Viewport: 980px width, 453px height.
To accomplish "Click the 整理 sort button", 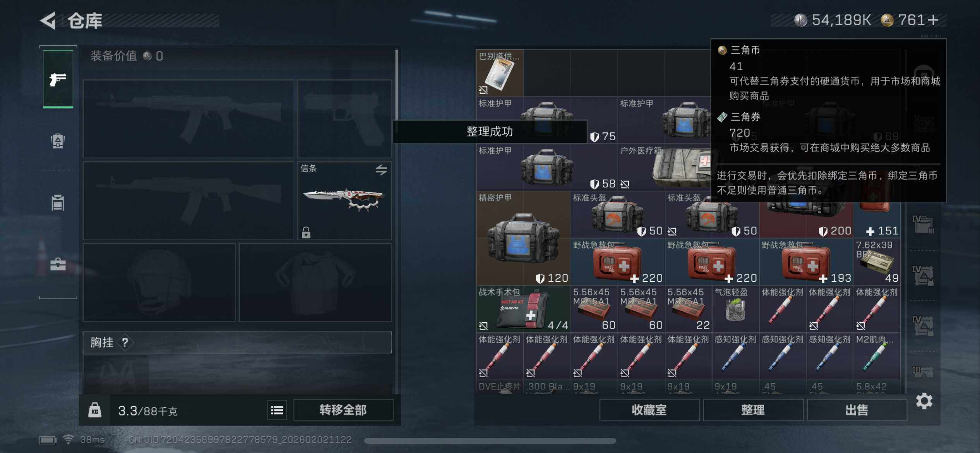I will pos(753,410).
